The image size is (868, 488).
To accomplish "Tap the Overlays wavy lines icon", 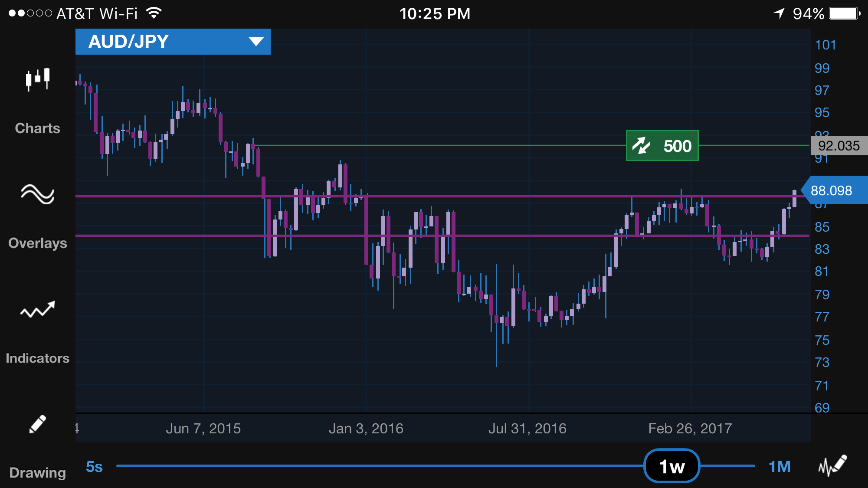I will pyautogui.click(x=38, y=194).
